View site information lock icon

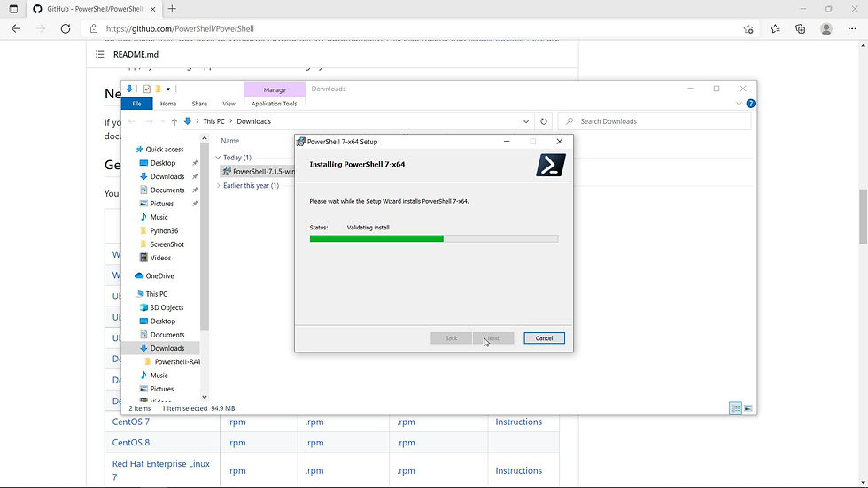(x=94, y=28)
